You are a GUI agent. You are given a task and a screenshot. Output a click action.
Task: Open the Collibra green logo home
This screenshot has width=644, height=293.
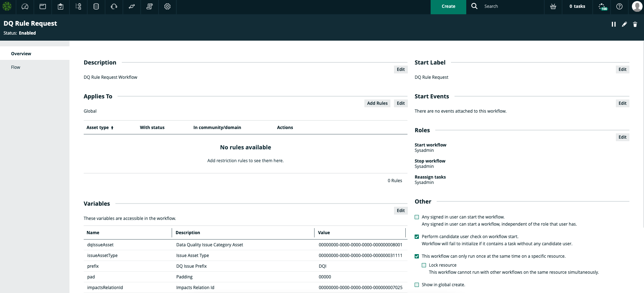point(7,6)
